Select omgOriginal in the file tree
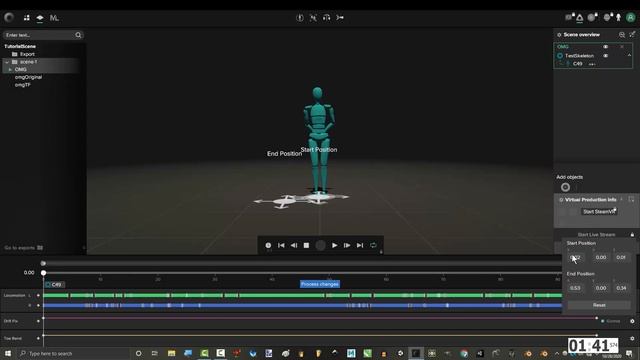The height and width of the screenshot is (360, 640). coord(28,77)
